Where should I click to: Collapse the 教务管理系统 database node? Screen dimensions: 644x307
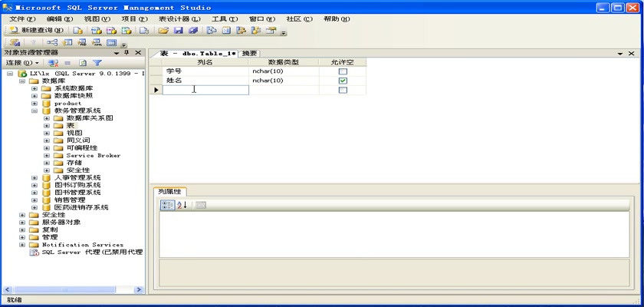(34, 111)
